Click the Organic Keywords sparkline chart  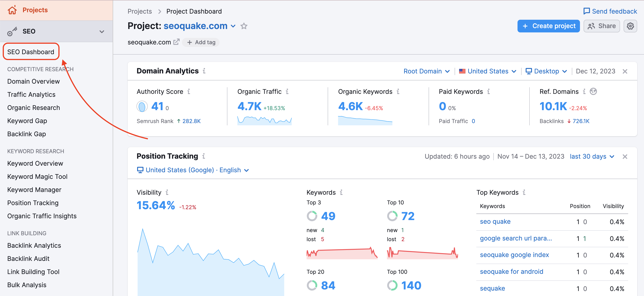point(365,120)
